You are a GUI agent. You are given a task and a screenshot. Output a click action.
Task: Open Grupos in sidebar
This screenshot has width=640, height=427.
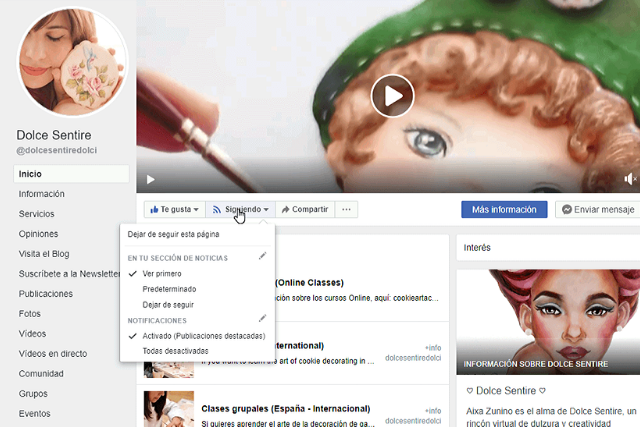click(x=33, y=394)
